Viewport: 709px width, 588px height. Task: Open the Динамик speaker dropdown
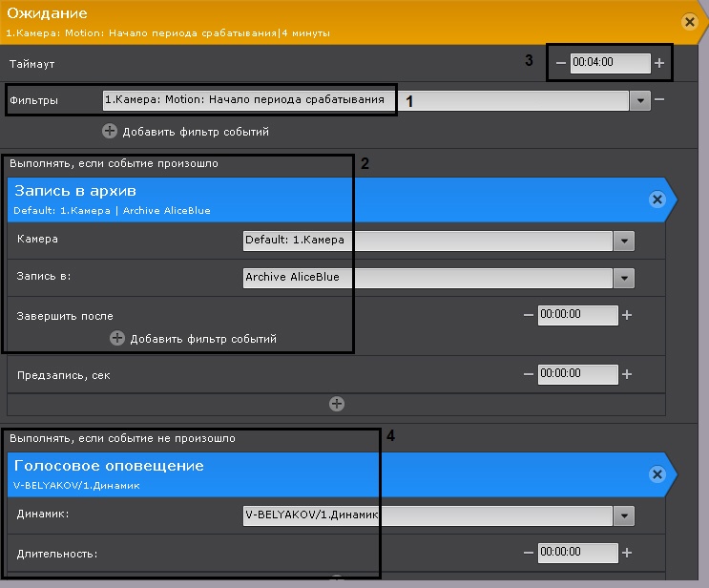(x=624, y=516)
